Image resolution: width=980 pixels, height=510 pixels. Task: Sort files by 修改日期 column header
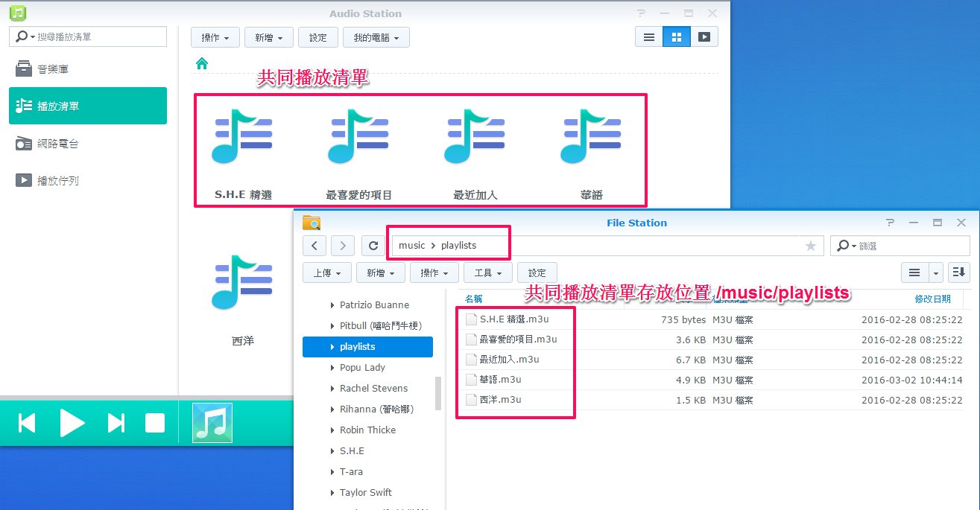pos(932,299)
